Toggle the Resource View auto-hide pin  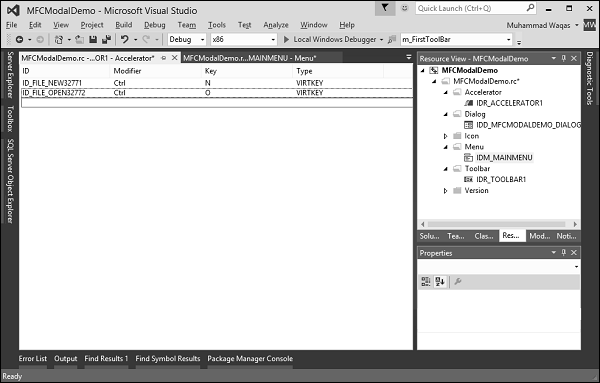pos(564,58)
